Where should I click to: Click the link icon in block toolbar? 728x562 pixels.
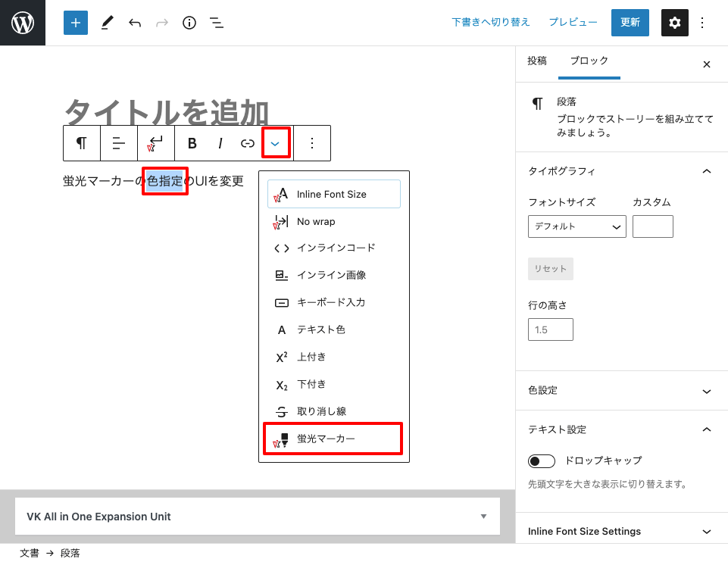point(248,143)
